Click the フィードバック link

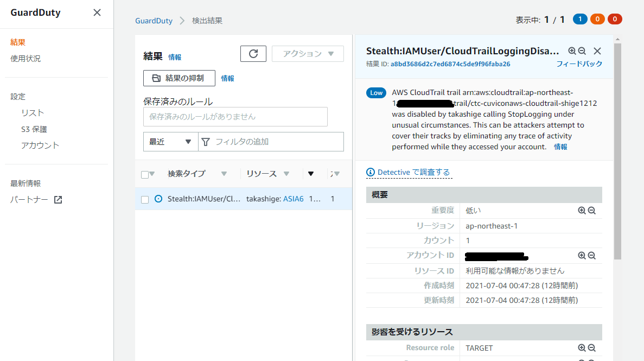579,64
